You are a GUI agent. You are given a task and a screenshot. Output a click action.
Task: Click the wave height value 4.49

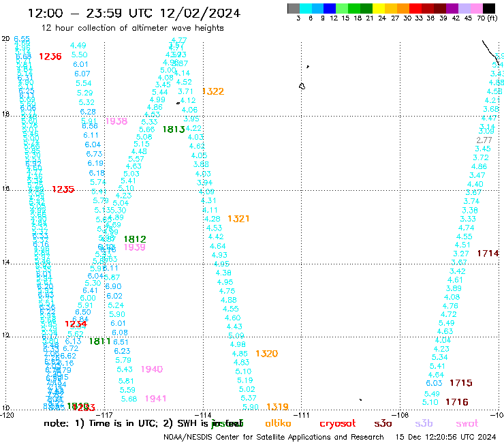(78, 46)
